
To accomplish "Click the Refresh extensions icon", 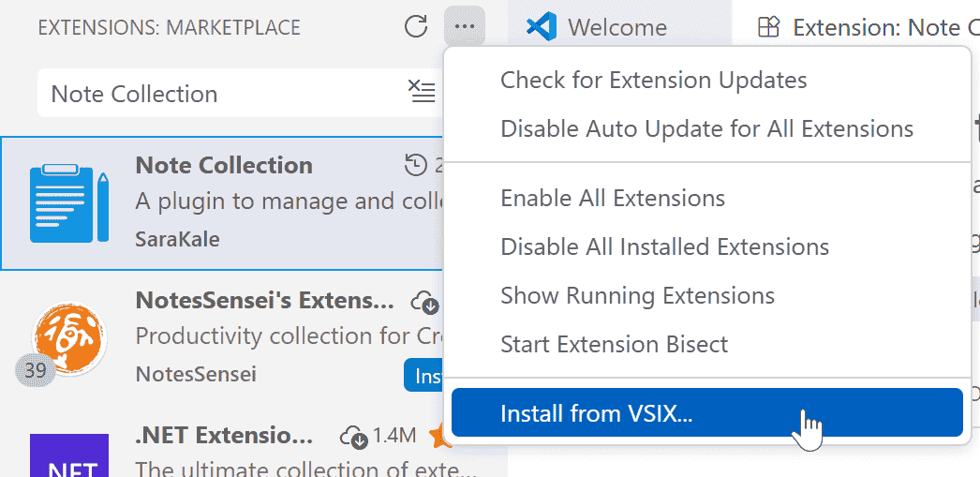I will tap(416, 27).
